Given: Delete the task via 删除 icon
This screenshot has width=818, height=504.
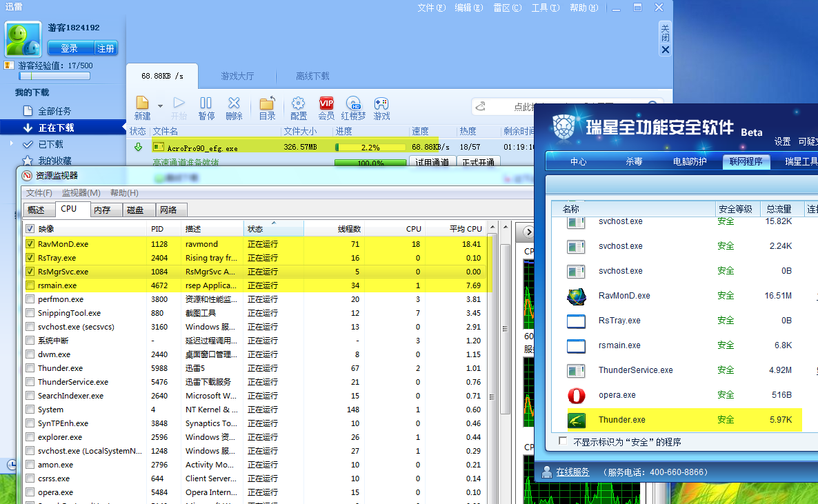Looking at the screenshot, I should [234, 104].
